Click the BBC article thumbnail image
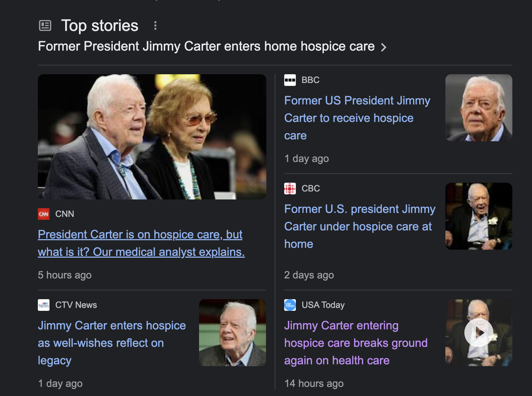 click(479, 108)
